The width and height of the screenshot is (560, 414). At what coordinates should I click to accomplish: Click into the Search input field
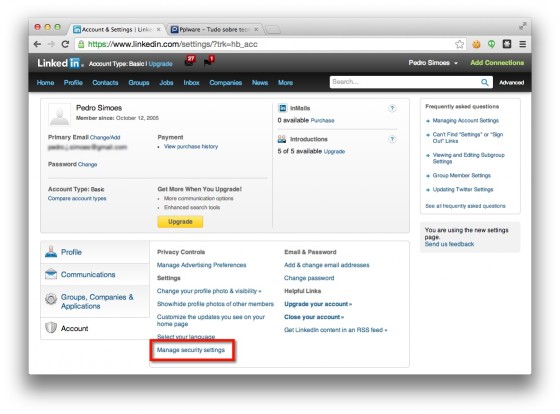(405, 82)
